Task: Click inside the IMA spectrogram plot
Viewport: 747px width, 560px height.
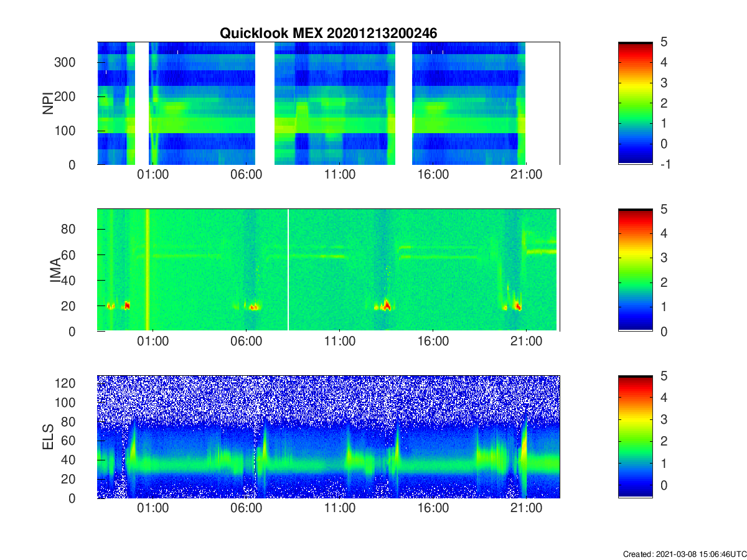Action: pyautogui.click(x=328, y=270)
